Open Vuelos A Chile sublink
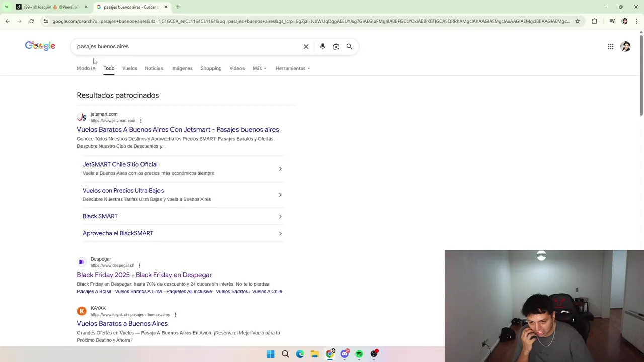644x362 pixels. [x=267, y=291]
